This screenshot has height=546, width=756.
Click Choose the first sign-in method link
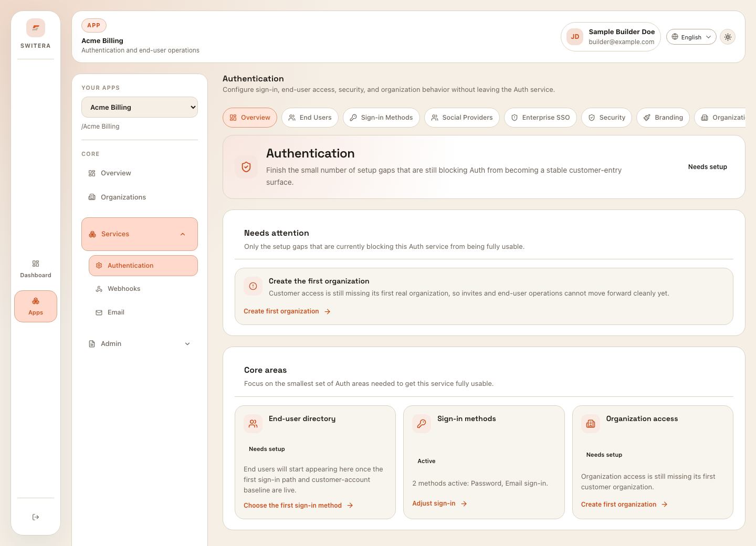point(298,506)
